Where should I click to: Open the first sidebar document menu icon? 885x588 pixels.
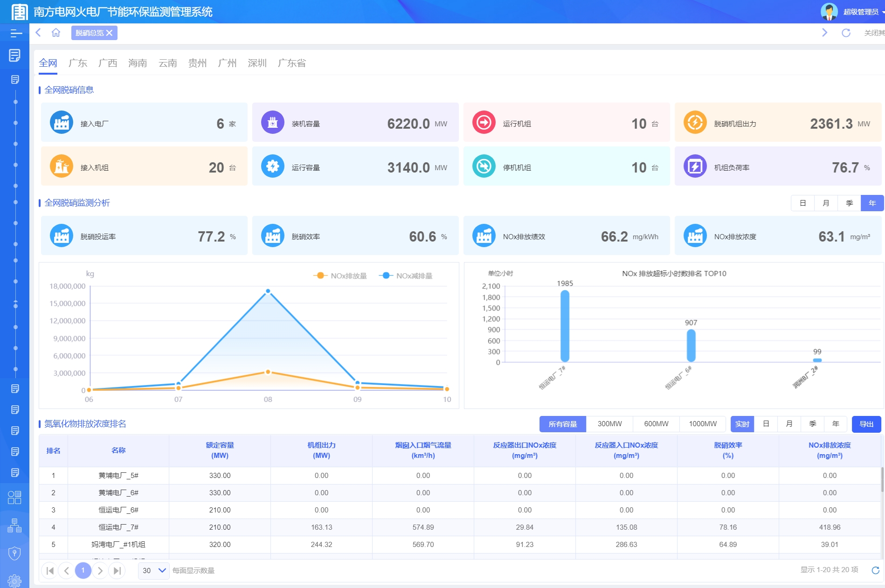tap(14, 55)
